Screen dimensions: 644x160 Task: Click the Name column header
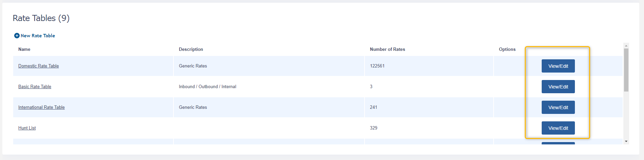point(24,49)
